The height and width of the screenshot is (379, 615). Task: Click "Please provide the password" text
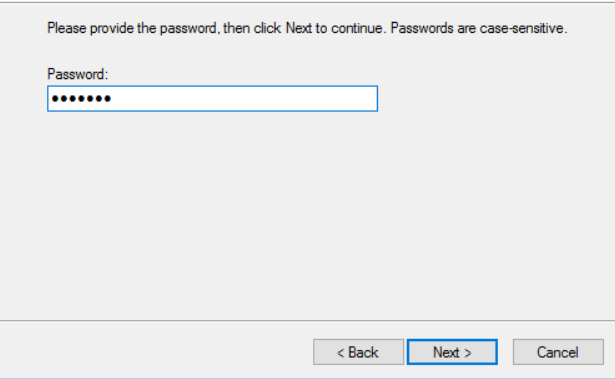click(x=132, y=28)
